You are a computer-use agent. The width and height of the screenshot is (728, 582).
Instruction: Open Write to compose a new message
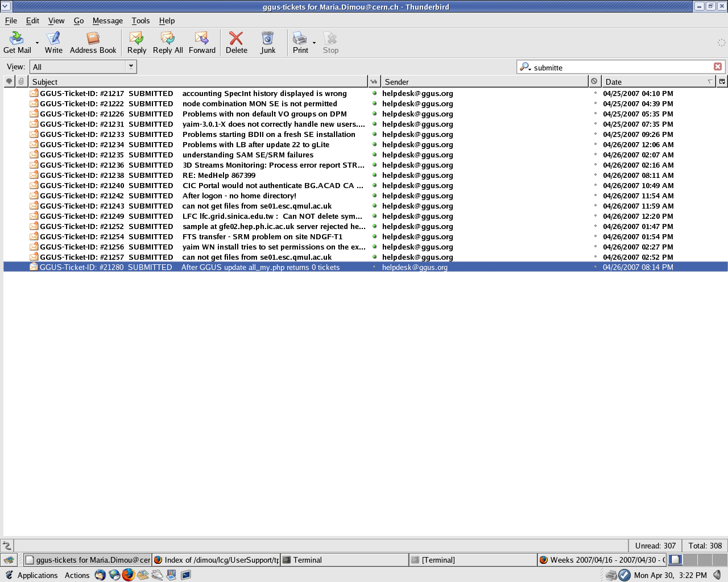[x=53, y=43]
